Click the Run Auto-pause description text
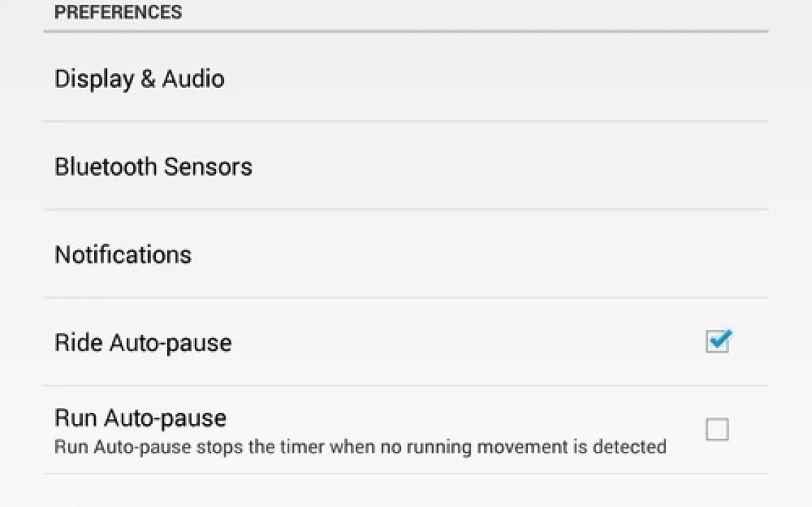This screenshot has height=507, width=812. click(360, 448)
